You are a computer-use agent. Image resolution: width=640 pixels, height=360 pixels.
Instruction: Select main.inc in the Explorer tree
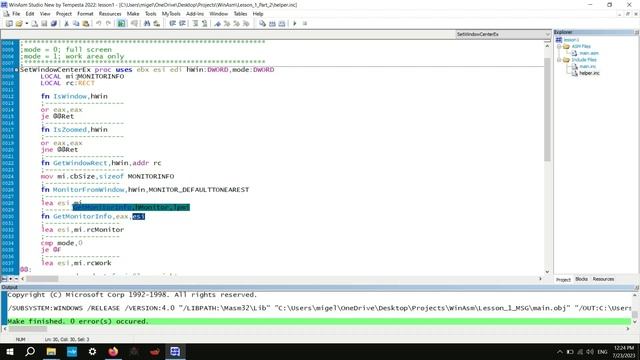click(x=587, y=67)
